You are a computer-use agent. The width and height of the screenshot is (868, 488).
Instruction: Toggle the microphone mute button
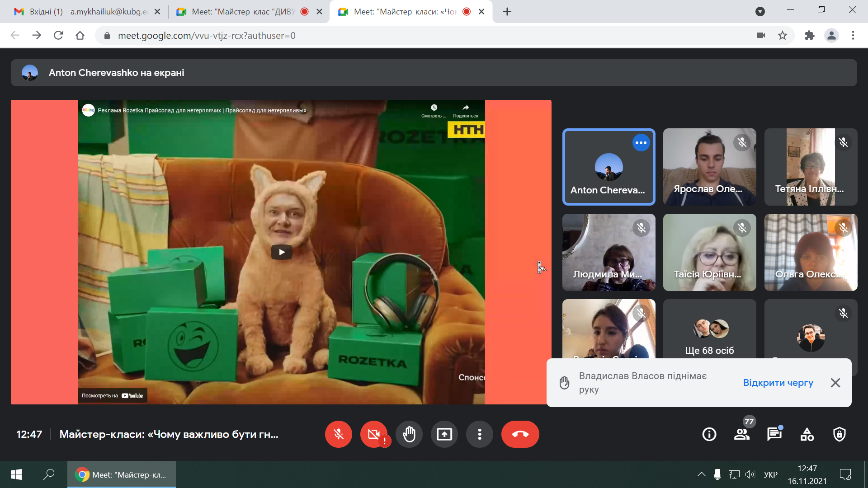click(338, 434)
